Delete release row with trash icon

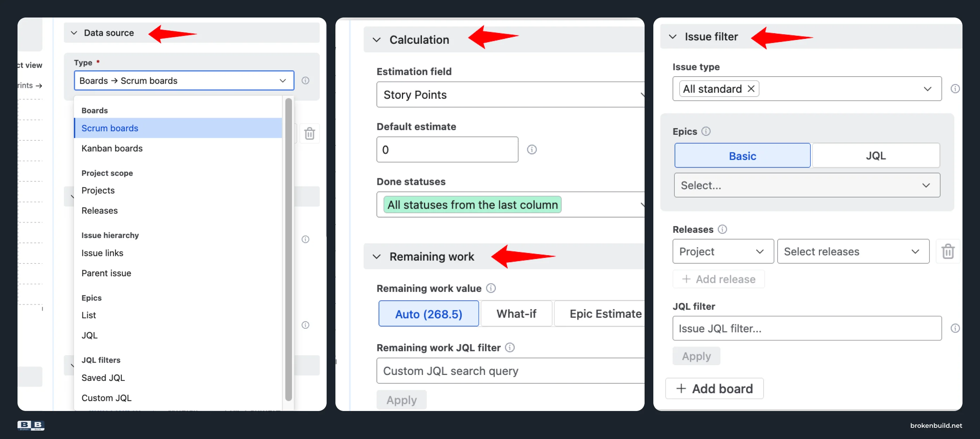(948, 251)
